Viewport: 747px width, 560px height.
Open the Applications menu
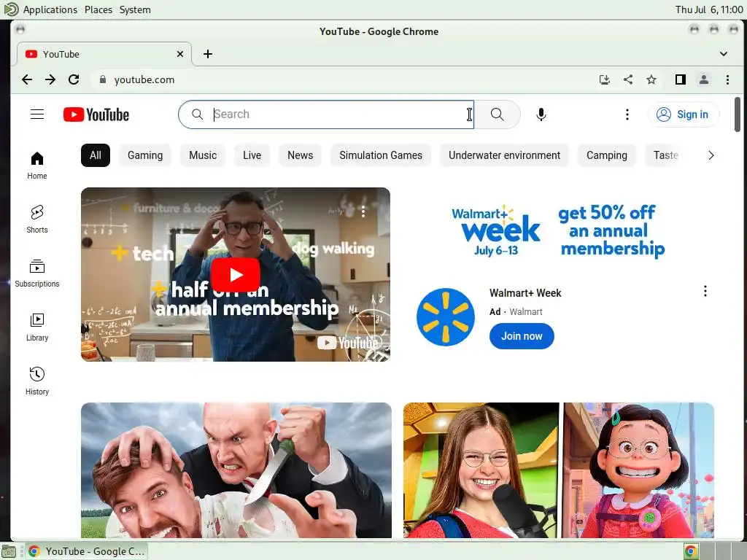pyautogui.click(x=50, y=9)
